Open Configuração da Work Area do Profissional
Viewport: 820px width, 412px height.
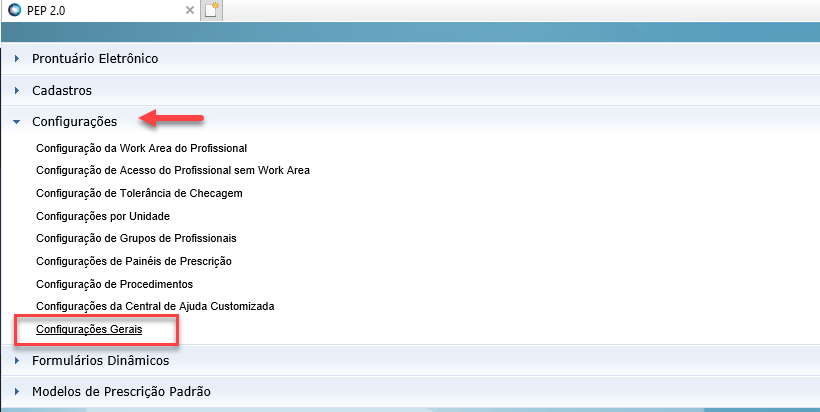(x=141, y=148)
